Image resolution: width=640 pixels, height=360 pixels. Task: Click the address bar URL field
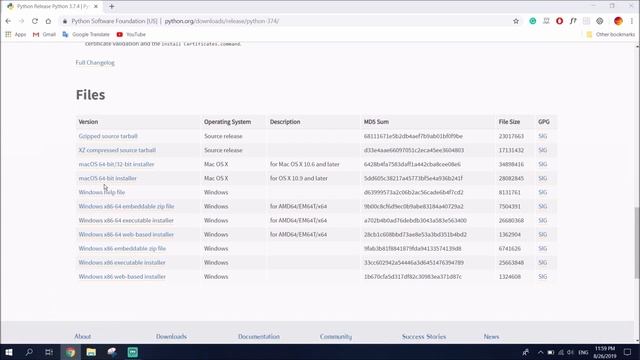pos(286,21)
